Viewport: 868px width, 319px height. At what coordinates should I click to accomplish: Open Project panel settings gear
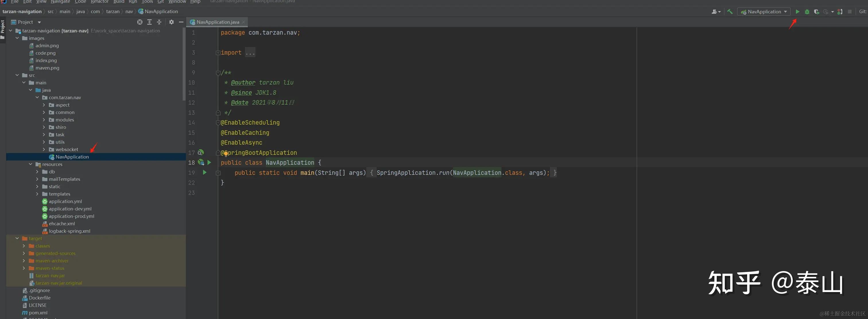pyautogui.click(x=172, y=22)
